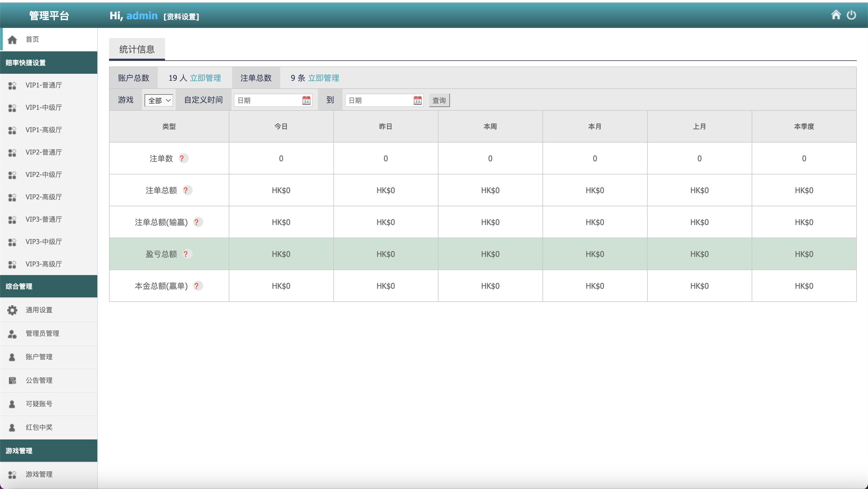This screenshot has height=489, width=868.
Task: Click 立即管理 link next to 9 条
Action: 324,78
